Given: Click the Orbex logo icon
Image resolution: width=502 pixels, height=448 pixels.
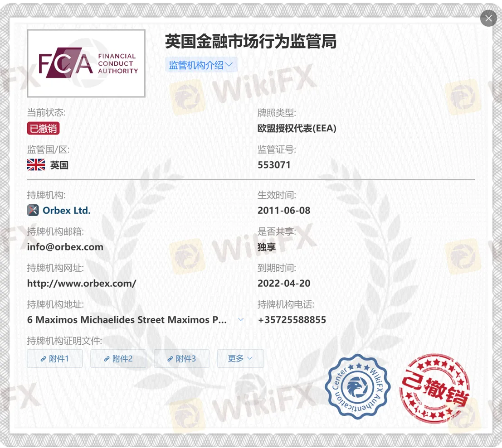Looking at the screenshot, I should coord(33,210).
